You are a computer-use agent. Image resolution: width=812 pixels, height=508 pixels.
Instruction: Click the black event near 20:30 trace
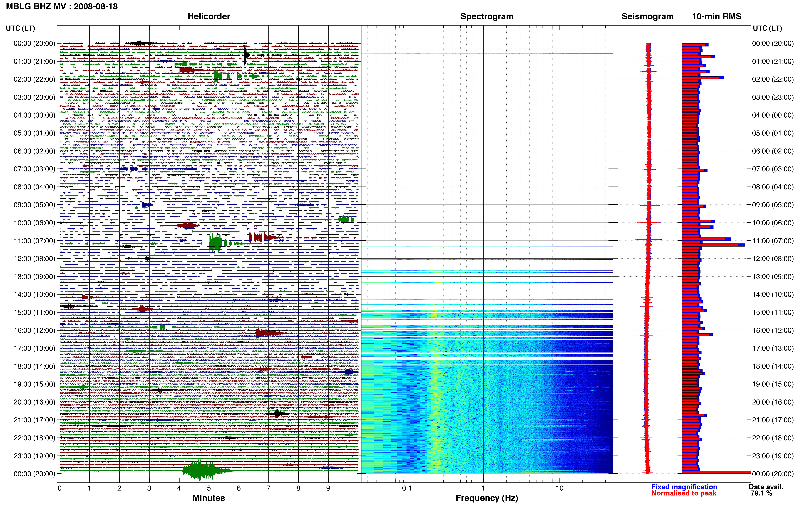coord(278,413)
